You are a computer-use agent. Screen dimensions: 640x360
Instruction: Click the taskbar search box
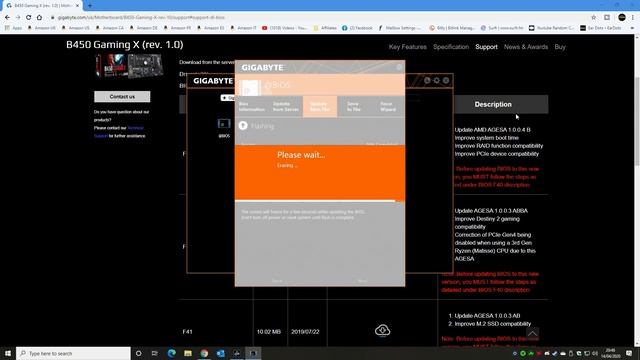73,353
